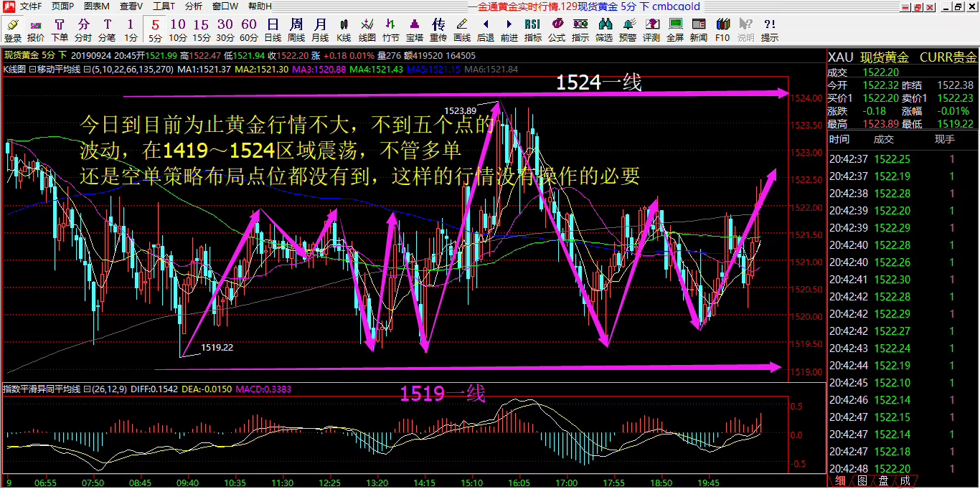This screenshot has height=489, width=980.
Task: Select the 画线 draw line pencil tool
Action: pyautogui.click(x=462, y=30)
